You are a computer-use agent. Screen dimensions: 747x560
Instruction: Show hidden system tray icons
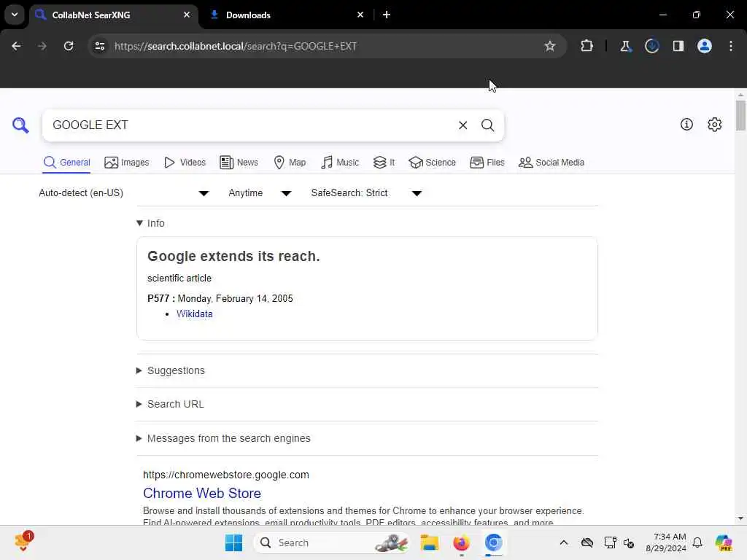coord(564,542)
